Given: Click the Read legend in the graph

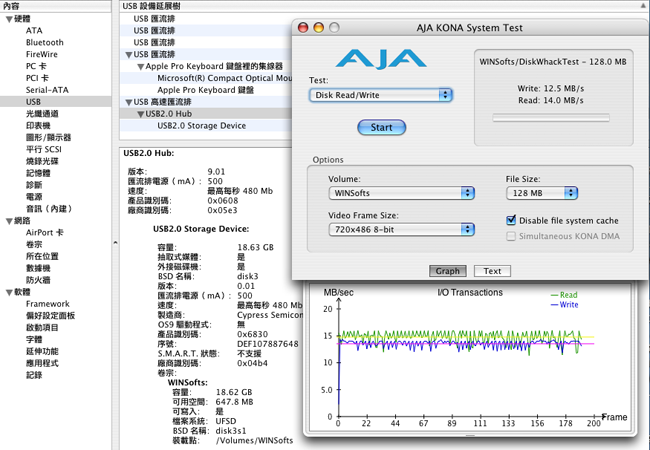Looking at the screenshot, I should tap(564, 295).
